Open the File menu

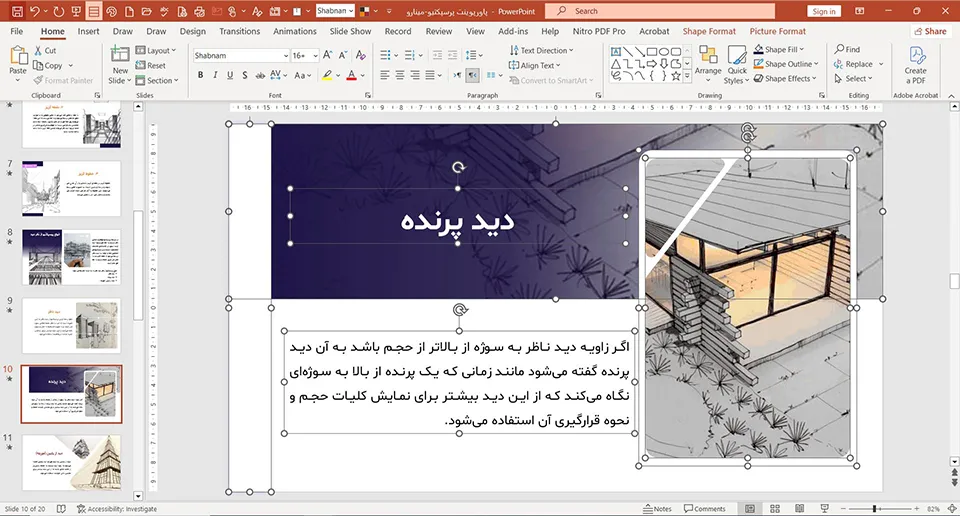coord(17,31)
